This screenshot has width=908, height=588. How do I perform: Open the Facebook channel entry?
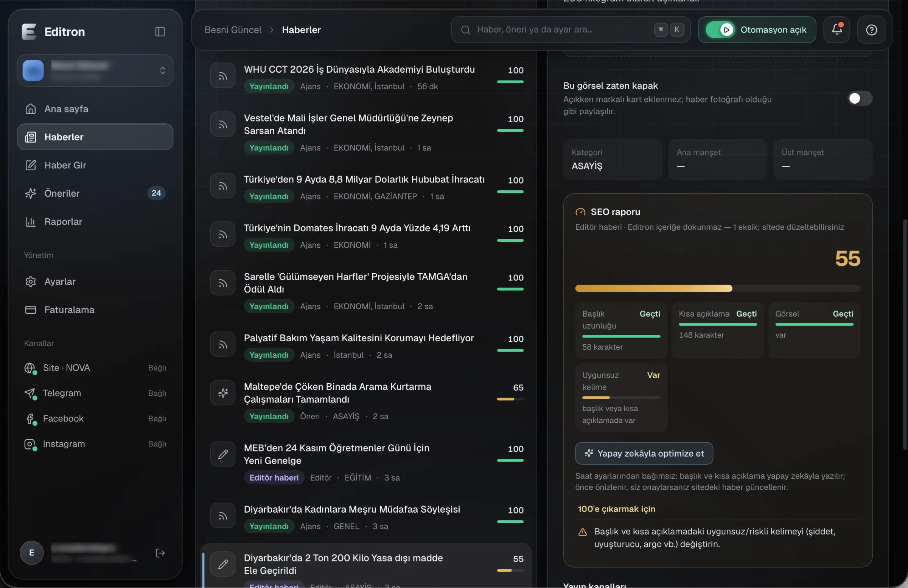pyautogui.click(x=95, y=418)
